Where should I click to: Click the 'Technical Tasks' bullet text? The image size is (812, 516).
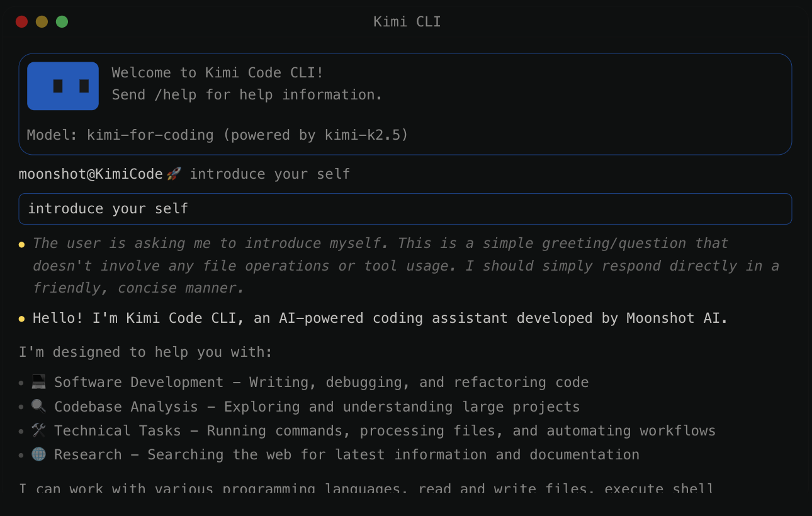click(385, 430)
